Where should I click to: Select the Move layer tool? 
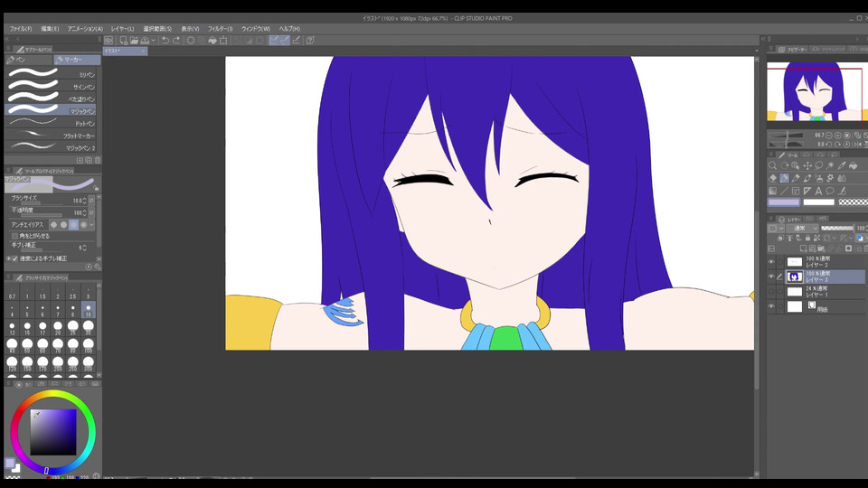pyautogui.click(x=807, y=165)
